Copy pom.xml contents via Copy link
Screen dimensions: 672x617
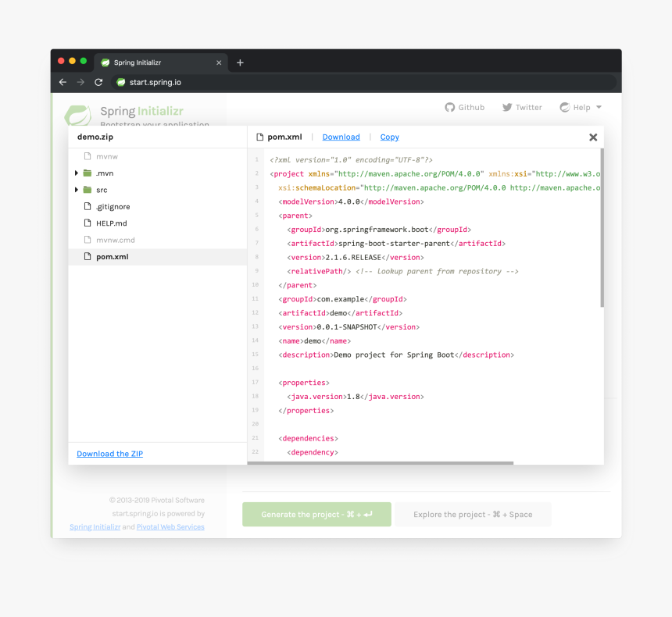(x=389, y=137)
